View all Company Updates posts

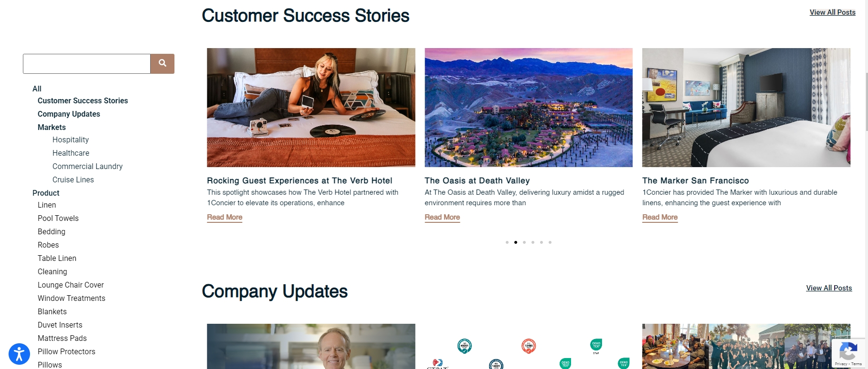coord(829,288)
